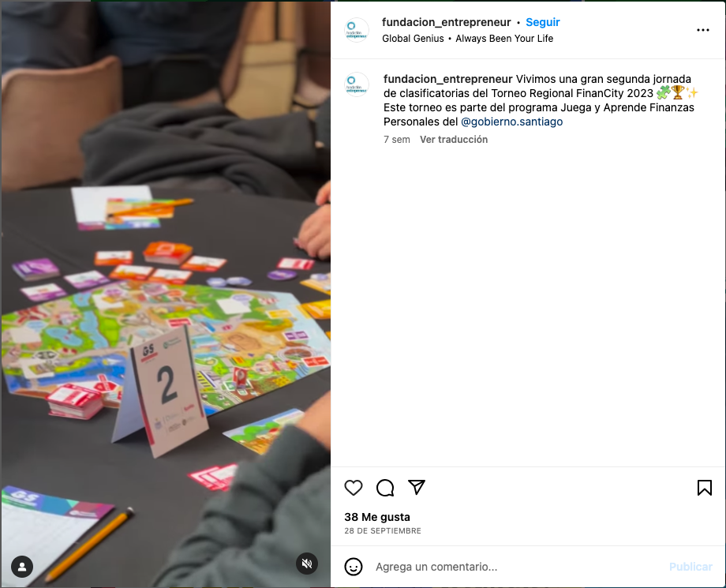This screenshot has height=588, width=726.
Task: Open comments via speech bubble icon
Action: coord(385,488)
